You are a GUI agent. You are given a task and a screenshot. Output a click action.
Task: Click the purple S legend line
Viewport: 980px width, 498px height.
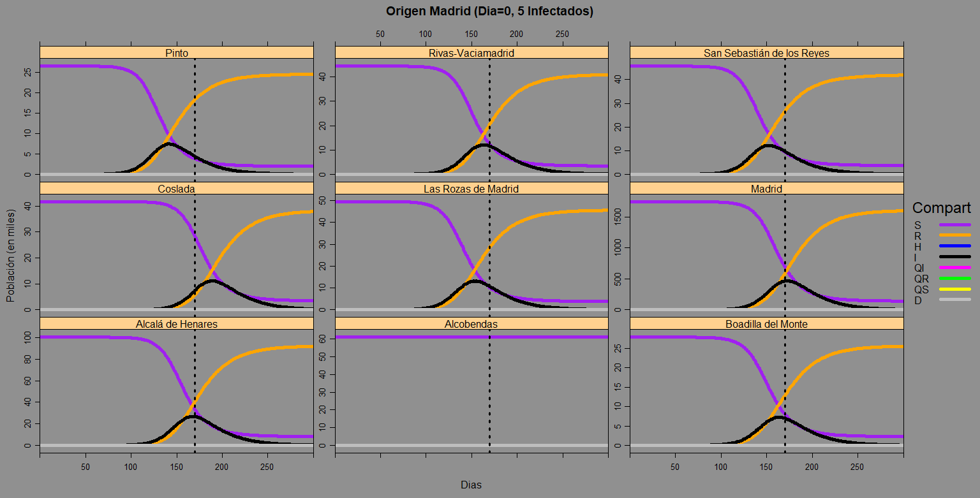[x=954, y=224]
